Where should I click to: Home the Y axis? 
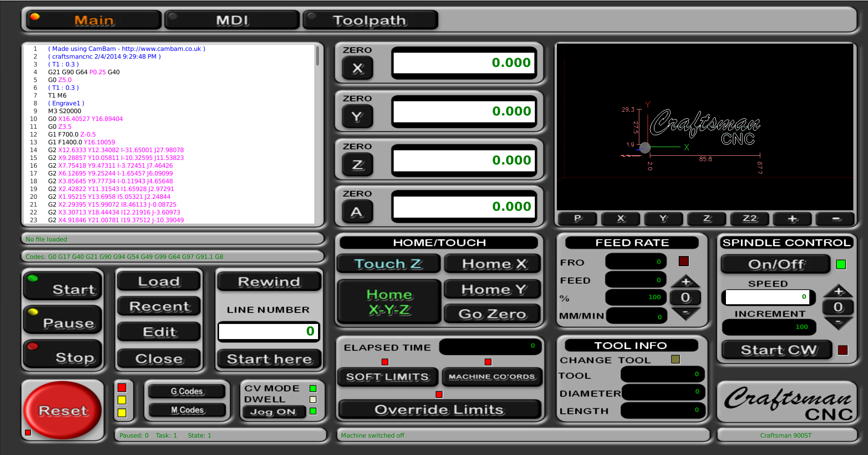coord(492,289)
